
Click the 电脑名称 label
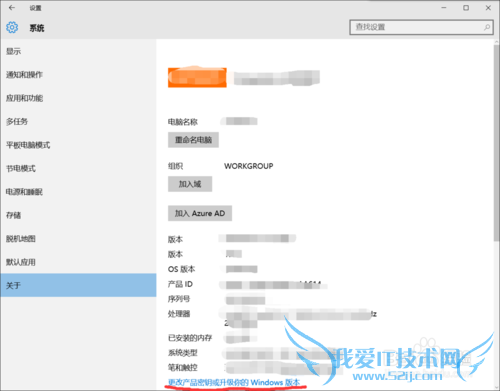(183, 122)
